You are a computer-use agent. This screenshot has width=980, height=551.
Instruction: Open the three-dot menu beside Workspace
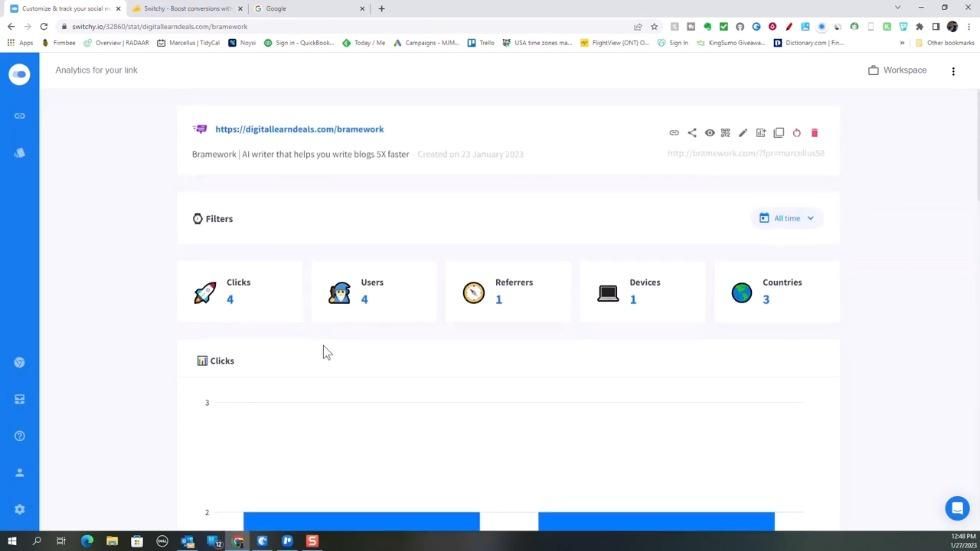pyautogui.click(x=953, y=71)
